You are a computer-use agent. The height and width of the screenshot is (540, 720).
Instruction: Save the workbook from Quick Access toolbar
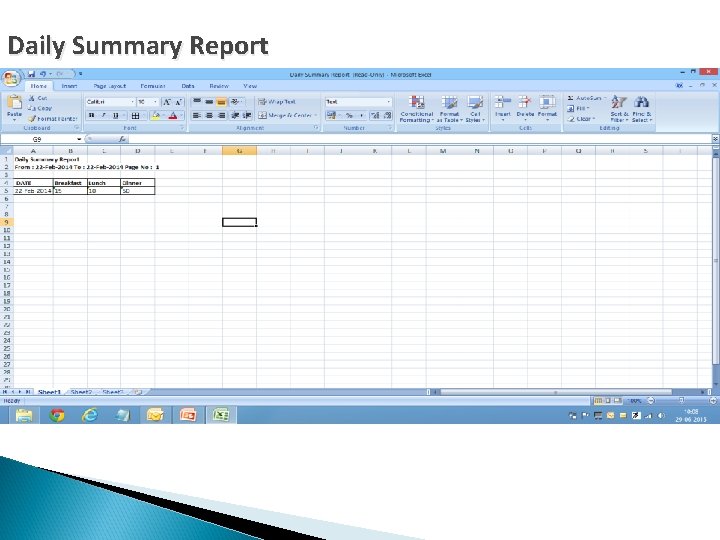(x=31, y=73)
